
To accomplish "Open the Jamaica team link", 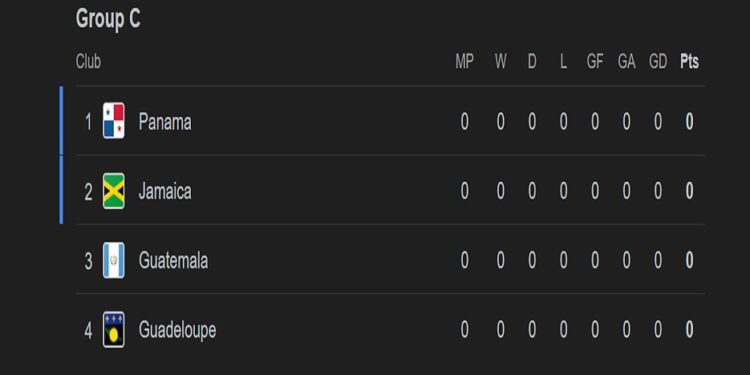I will tap(165, 191).
